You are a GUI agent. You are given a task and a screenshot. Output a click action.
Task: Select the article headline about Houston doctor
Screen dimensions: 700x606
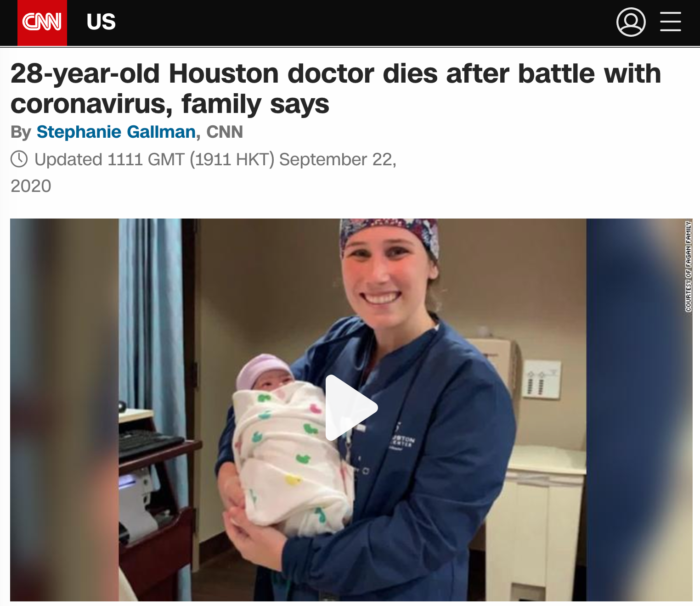[335, 89]
